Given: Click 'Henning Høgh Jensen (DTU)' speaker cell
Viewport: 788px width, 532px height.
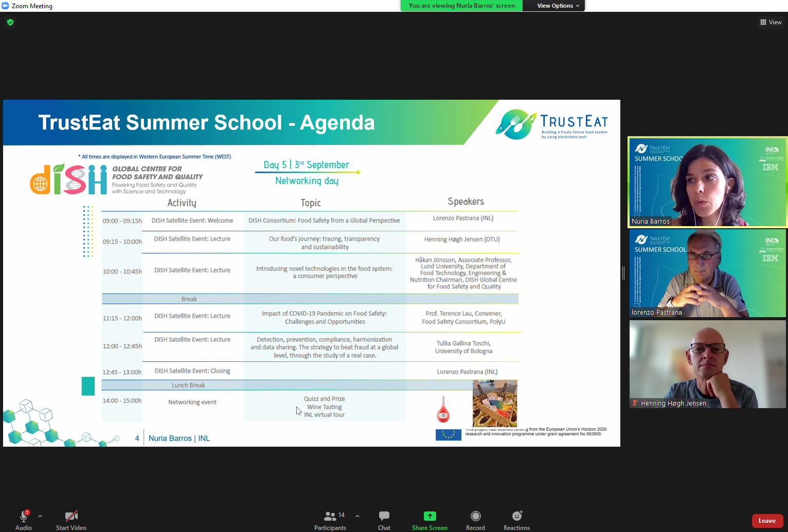Looking at the screenshot, I should point(462,239).
